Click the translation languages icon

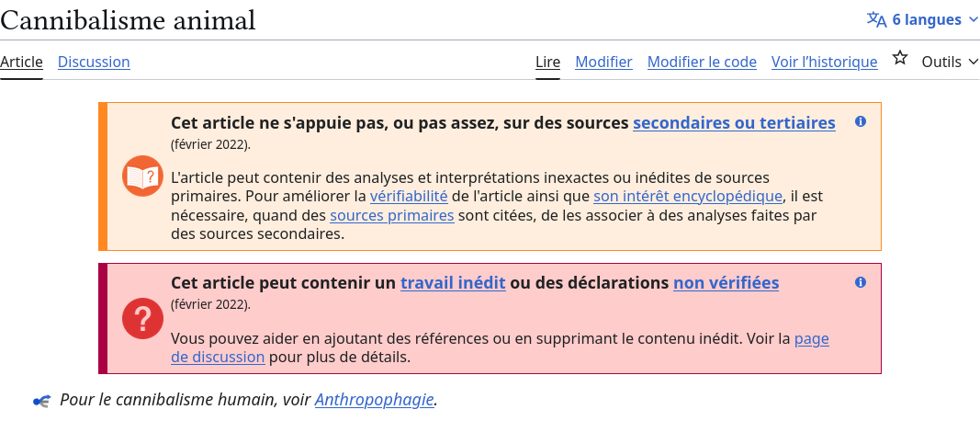pyautogui.click(x=877, y=19)
